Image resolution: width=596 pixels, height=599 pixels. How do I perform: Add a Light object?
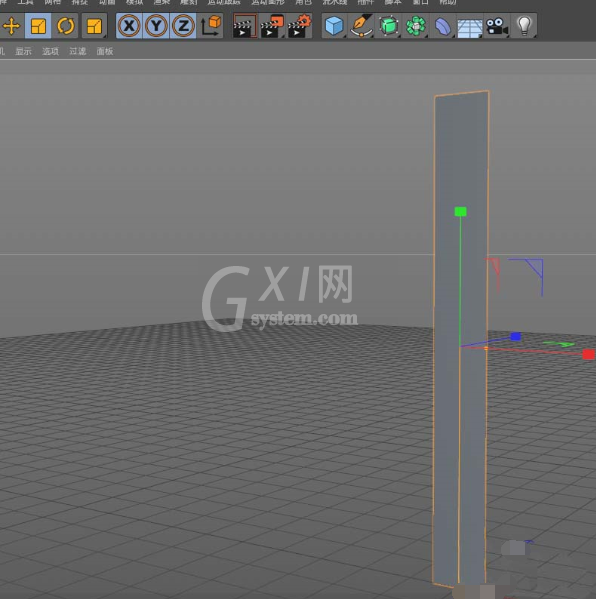[x=524, y=26]
